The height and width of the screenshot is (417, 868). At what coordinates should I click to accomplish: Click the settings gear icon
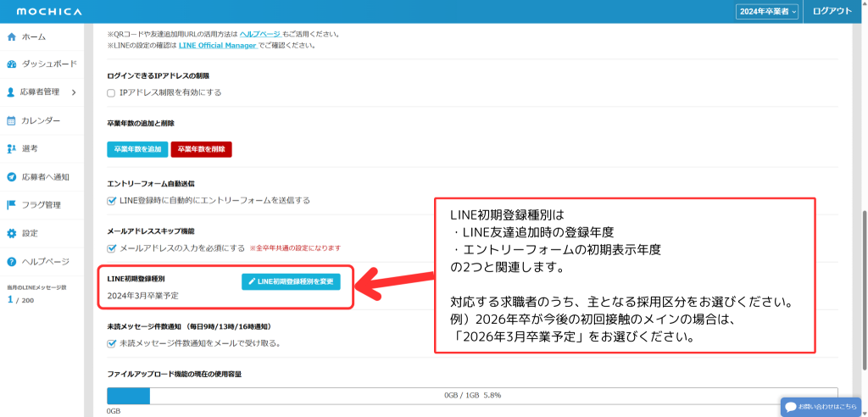coord(12,233)
